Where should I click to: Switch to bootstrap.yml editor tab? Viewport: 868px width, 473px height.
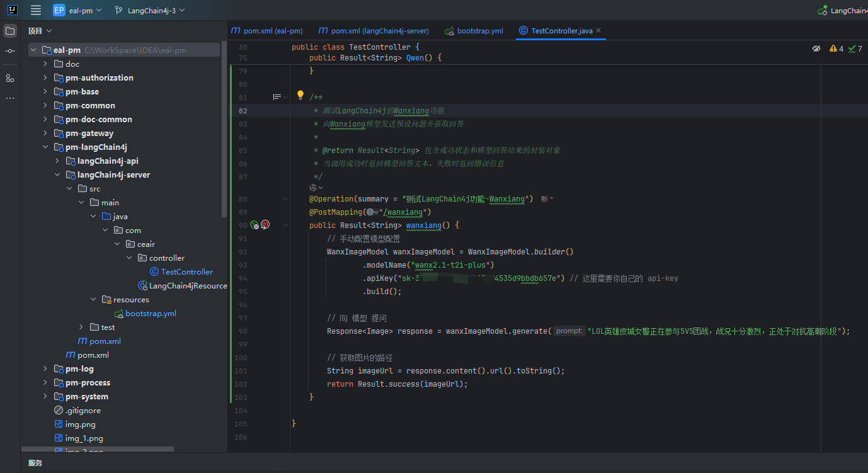click(474, 30)
